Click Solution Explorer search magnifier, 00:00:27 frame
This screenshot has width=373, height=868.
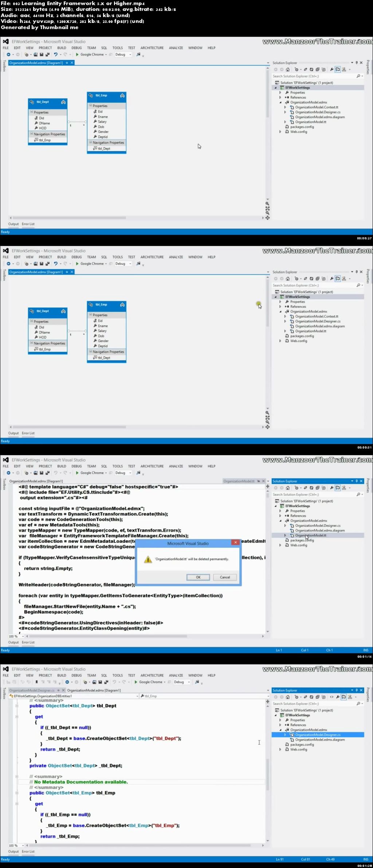point(358,76)
